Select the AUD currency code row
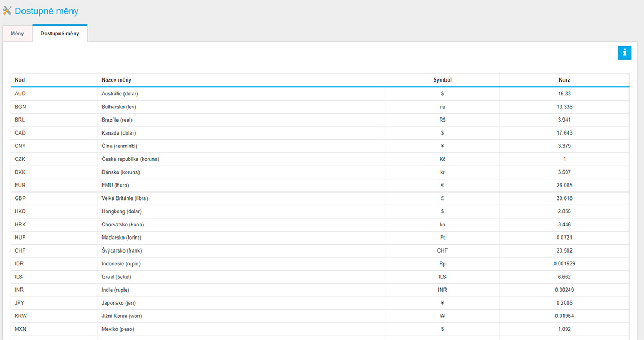644x340 pixels. pos(20,94)
